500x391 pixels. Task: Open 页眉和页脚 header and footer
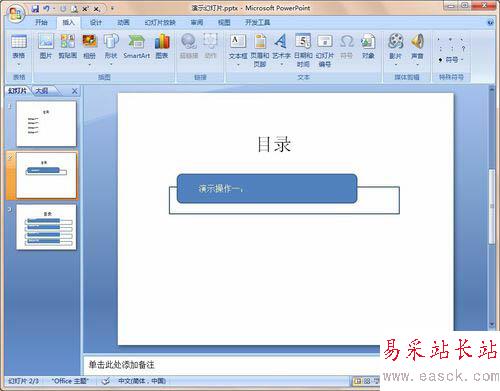tap(260, 50)
